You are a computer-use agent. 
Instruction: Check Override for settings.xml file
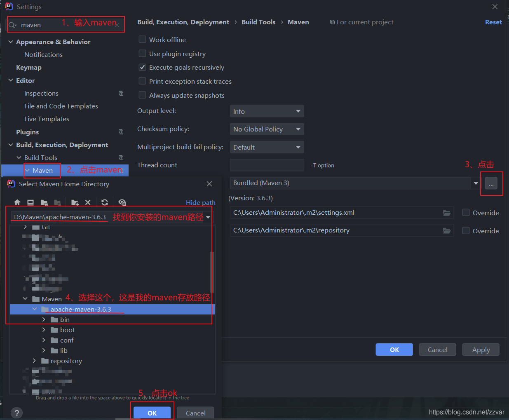tap(466, 212)
